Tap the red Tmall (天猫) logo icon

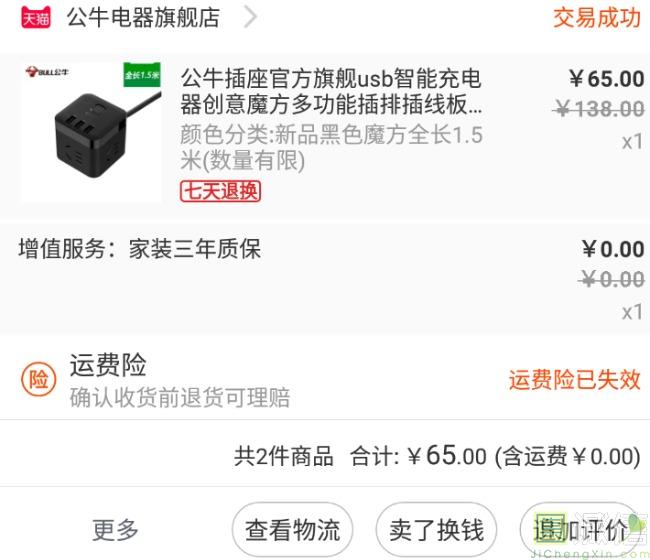tap(36, 18)
